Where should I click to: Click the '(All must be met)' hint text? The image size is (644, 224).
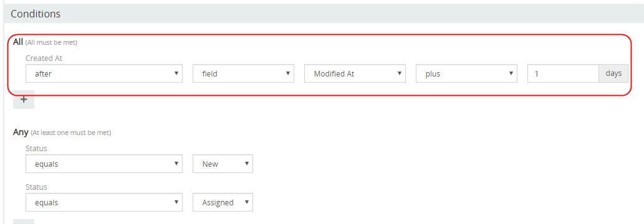coord(51,42)
